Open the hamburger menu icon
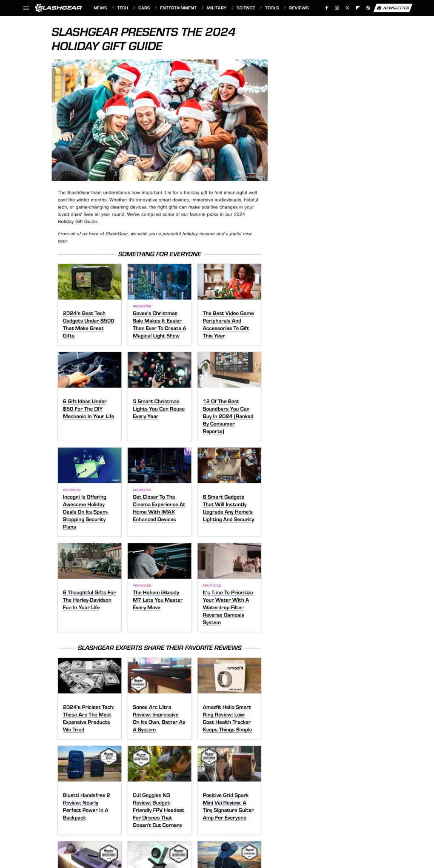The width and height of the screenshot is (434, 868). coord(26,8)
